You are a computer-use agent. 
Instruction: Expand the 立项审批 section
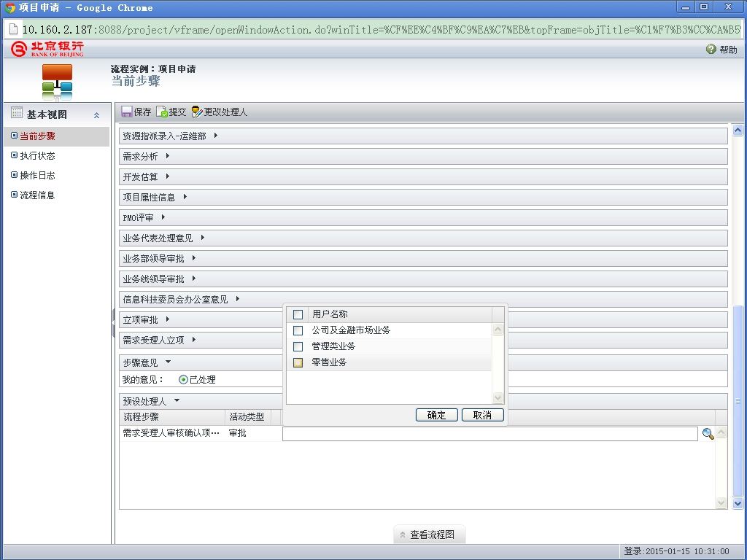(x=168, y=319)
